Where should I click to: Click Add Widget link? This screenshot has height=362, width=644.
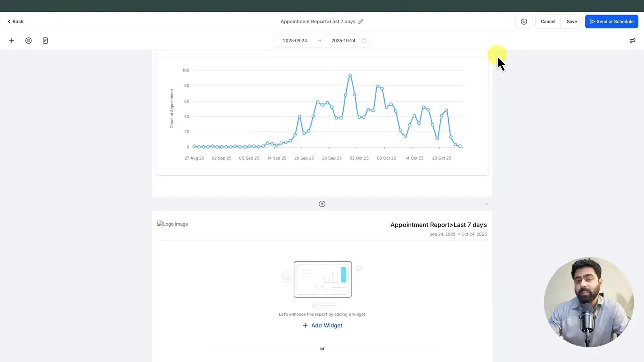323,325
